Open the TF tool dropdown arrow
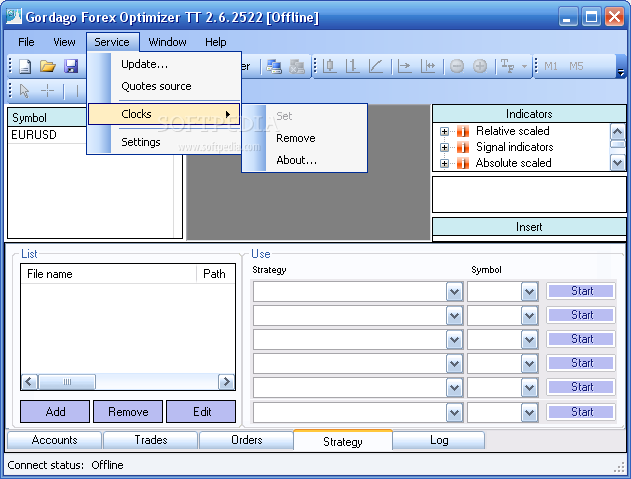 (x=524, y=66)
